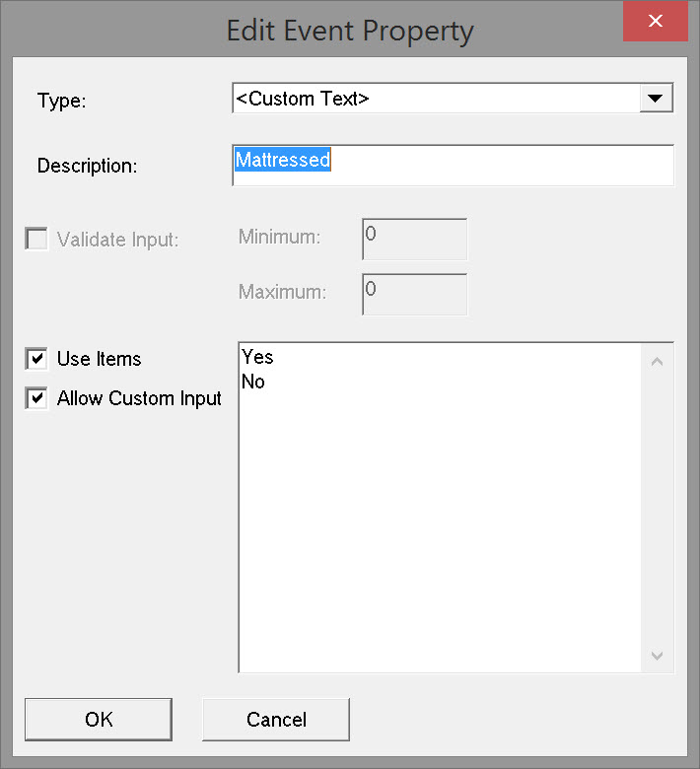
Task: Select the Yes entry in items list
Action: tap(257, 358)
